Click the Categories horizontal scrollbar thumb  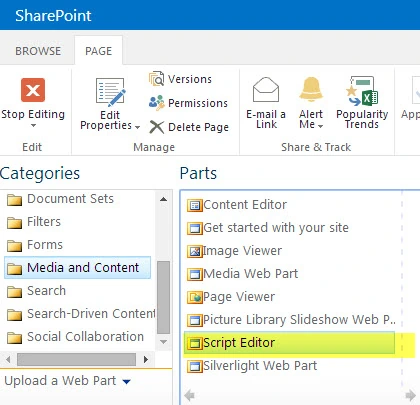(x=76, y=359)
